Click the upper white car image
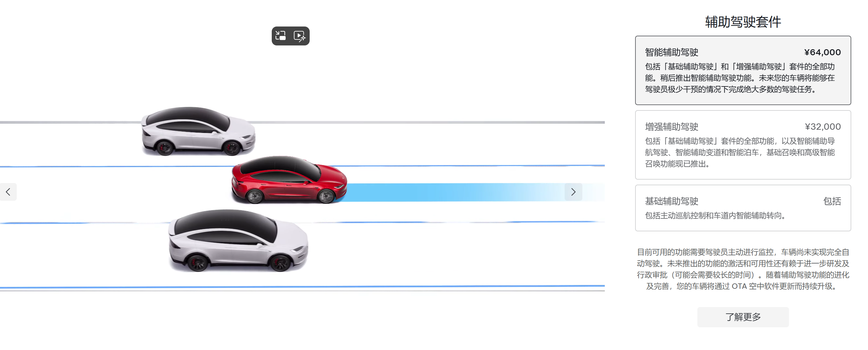Screen dimensions: 868x350 198,131
